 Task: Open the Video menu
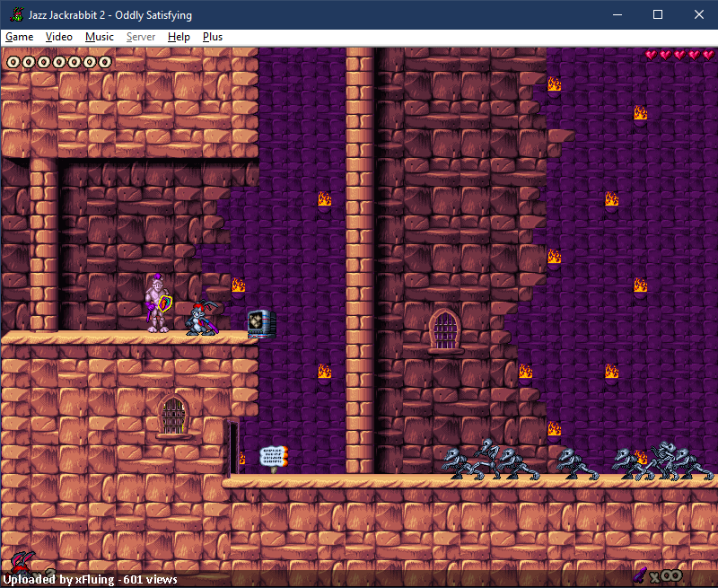[x=58, y=37]
